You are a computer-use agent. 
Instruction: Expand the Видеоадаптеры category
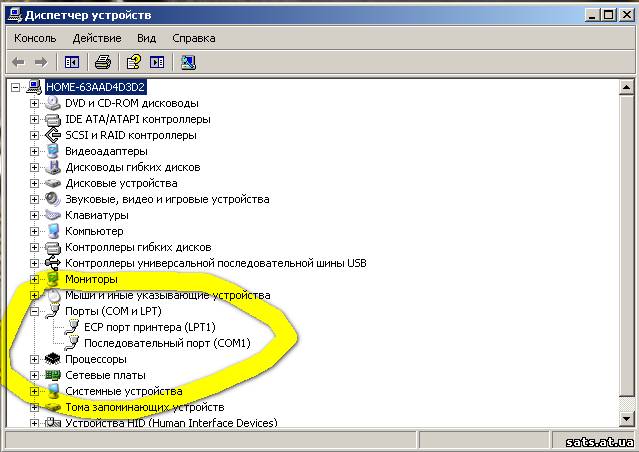click(x=34, y=151)
